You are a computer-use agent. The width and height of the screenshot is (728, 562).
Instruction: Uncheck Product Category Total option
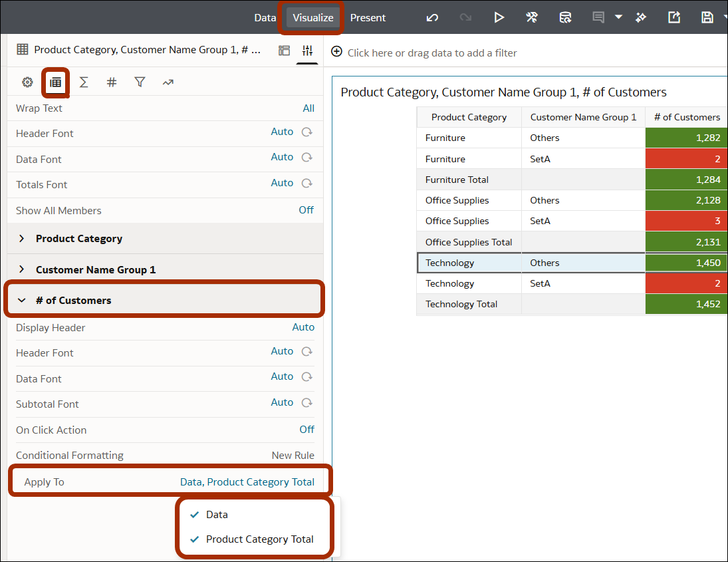[x=259, y=539]
